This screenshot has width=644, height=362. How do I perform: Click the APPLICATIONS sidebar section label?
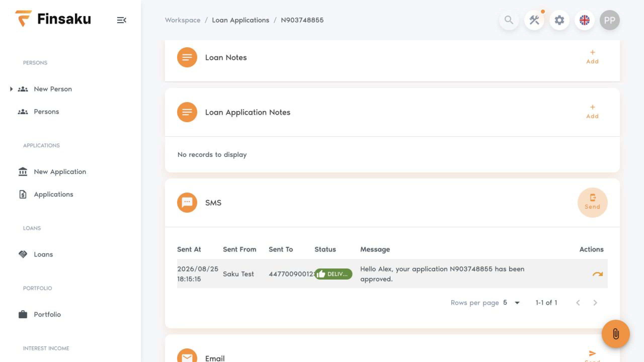[41, 145]
